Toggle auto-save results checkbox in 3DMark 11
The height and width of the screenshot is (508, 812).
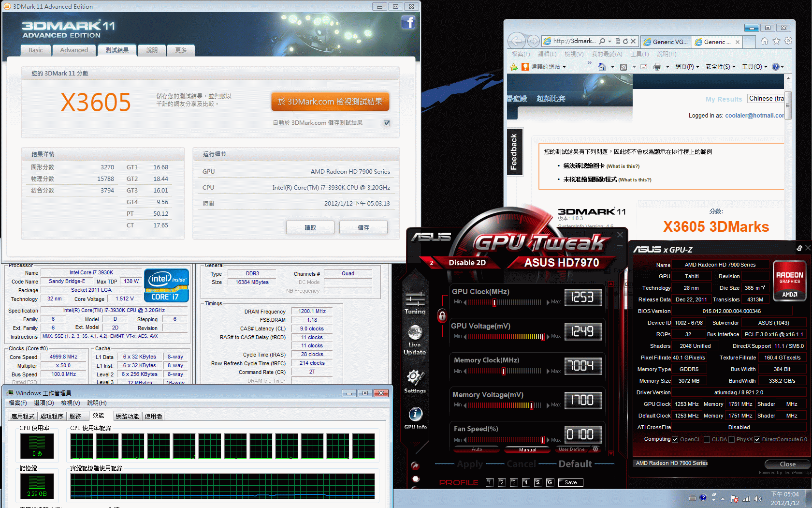387,123
